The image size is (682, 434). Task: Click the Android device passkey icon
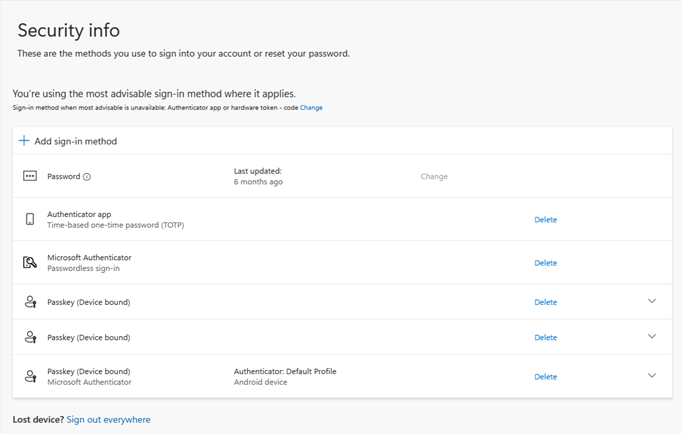point(30,376)
